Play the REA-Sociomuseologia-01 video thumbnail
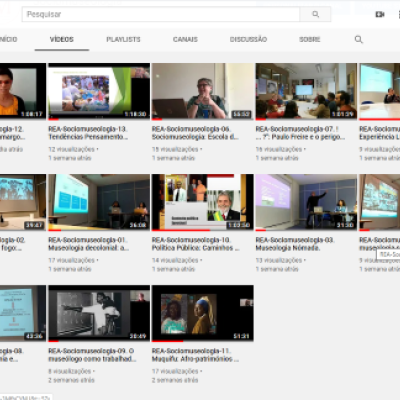 pyautogui.click(x=99, y=202)
